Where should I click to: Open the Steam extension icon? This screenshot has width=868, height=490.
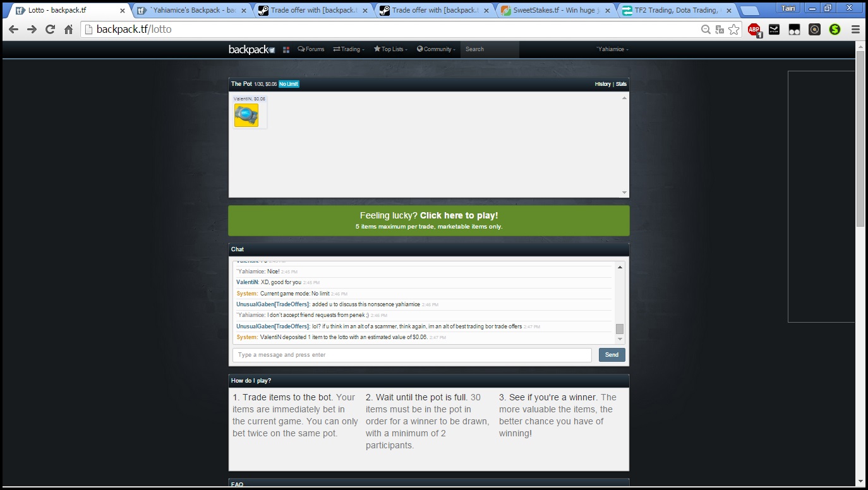click(774, 29)
